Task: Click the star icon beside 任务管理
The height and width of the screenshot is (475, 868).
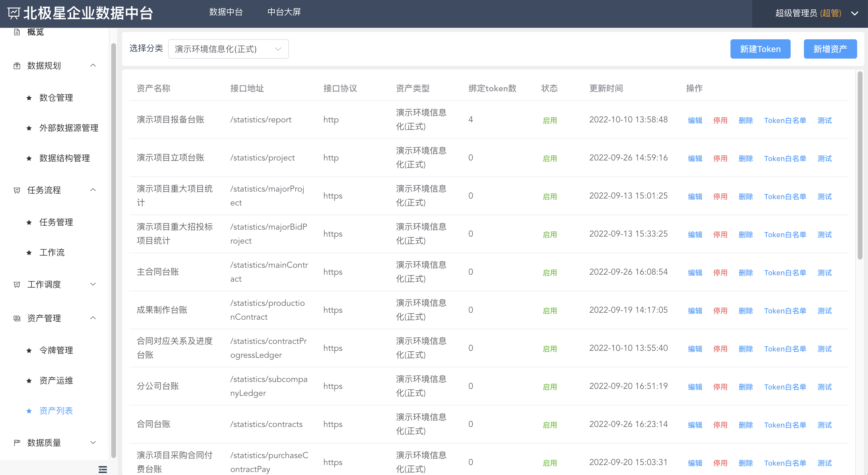Action: [x=29, y=222]
